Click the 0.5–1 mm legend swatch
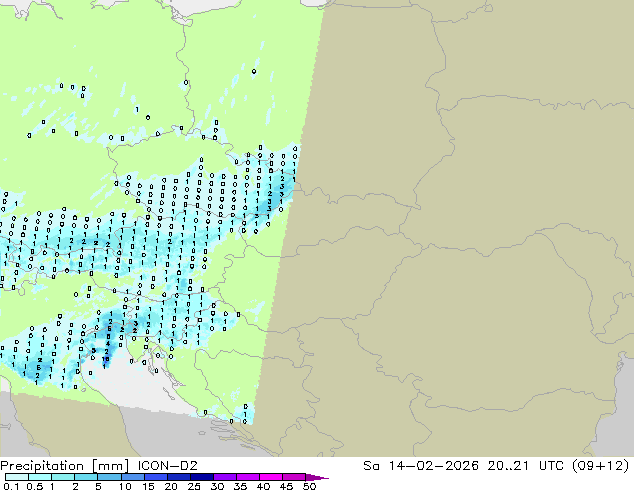The height and width of the screenshot is (490, 634). [x=40, y=477]
